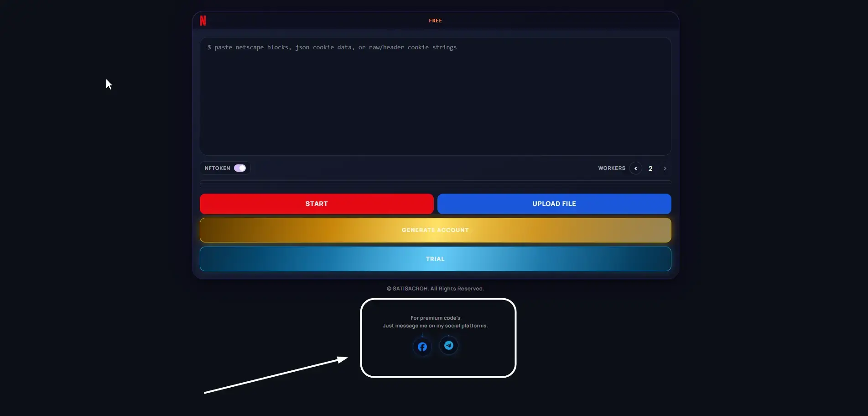
Task: Click the progress bar below NFTOKEN
Action: click(x=436, y=182)
